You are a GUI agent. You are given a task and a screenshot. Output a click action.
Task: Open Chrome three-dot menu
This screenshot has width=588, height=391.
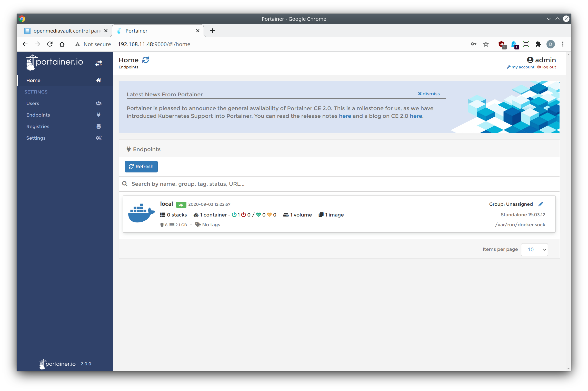[x=563, y=44]
